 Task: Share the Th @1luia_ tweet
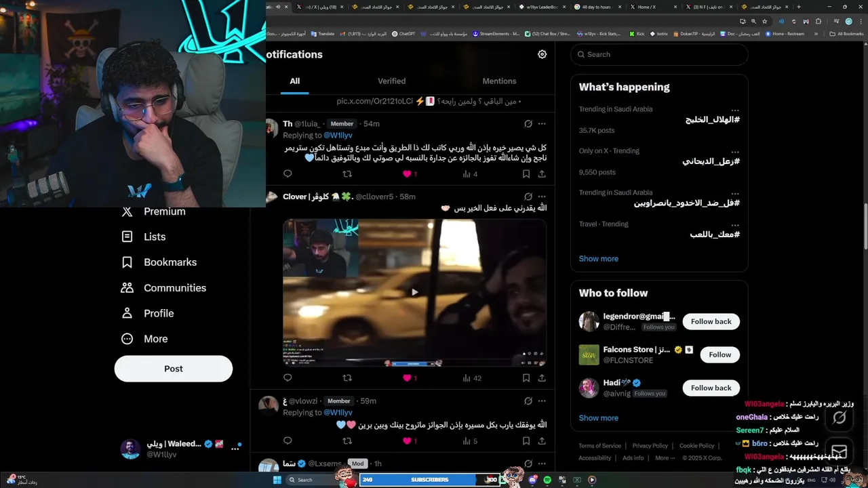[542, 174]
